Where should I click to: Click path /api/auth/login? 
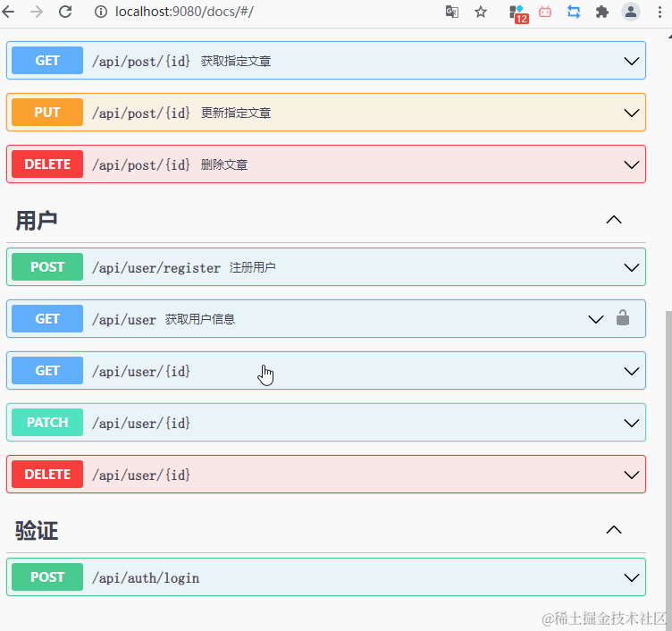click(146, 578)
